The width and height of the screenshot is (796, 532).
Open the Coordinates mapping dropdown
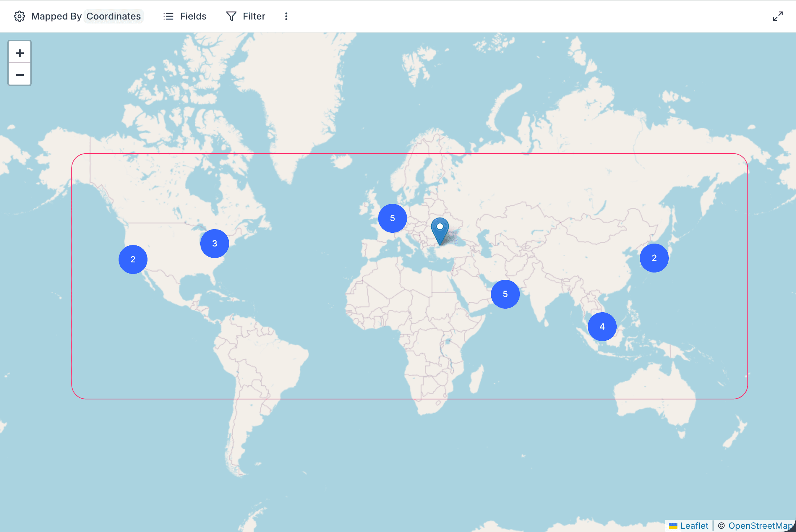click(114, 16)
